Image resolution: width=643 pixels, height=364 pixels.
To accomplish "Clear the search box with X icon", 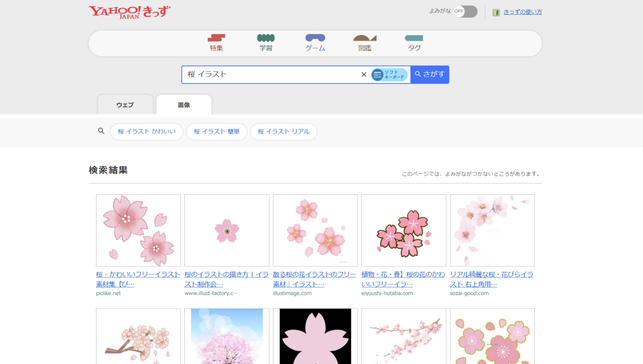I will point(364,74).
